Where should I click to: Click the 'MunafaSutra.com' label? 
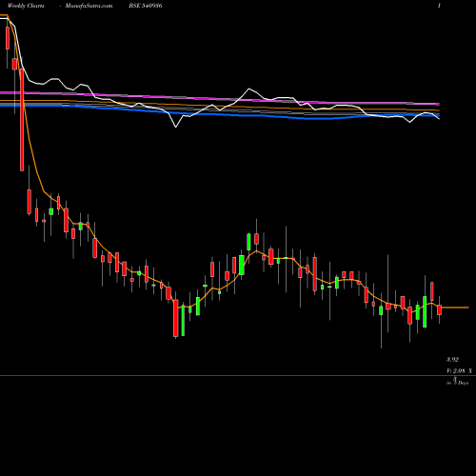pos(89,6)
